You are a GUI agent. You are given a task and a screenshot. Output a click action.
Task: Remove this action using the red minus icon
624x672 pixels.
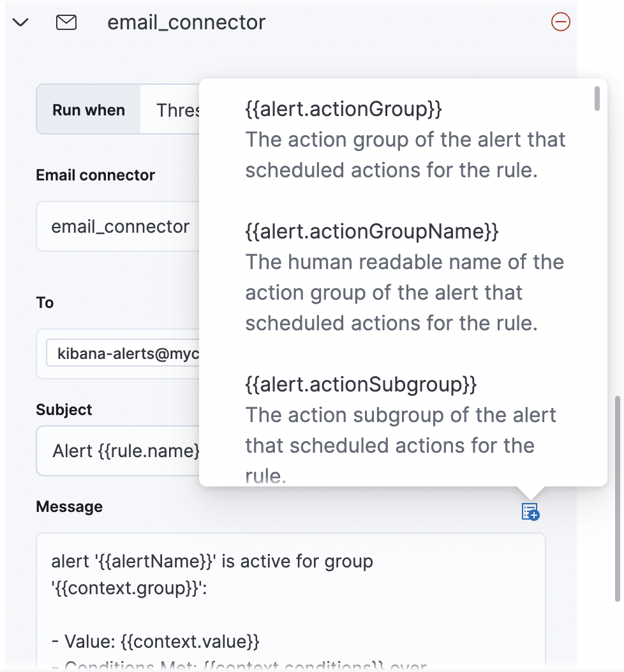click(x=560, y=22)
